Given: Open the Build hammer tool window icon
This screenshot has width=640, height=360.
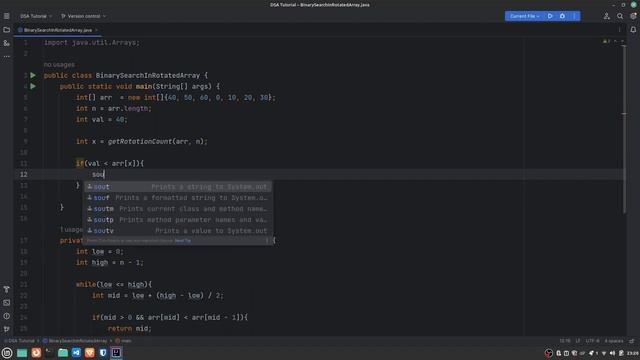Looking at the screenshot, I should [x=7, y=289].
